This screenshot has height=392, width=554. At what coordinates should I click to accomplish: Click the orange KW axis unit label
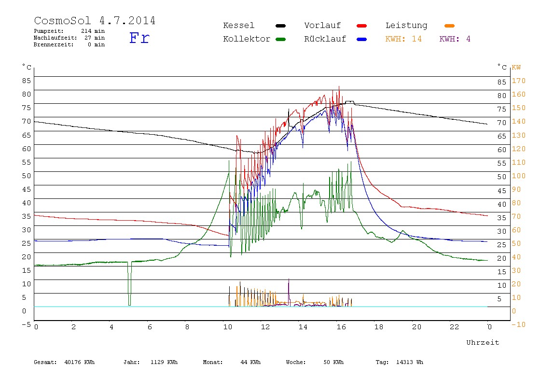[516, 67]
